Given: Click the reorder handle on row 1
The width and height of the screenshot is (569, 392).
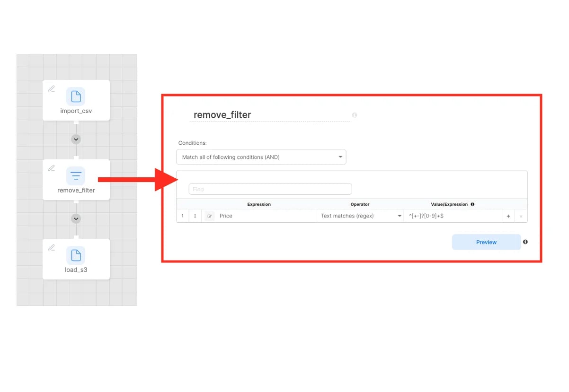Looking at the screenshot, I should pyautogui.click(x=195, y=216).
